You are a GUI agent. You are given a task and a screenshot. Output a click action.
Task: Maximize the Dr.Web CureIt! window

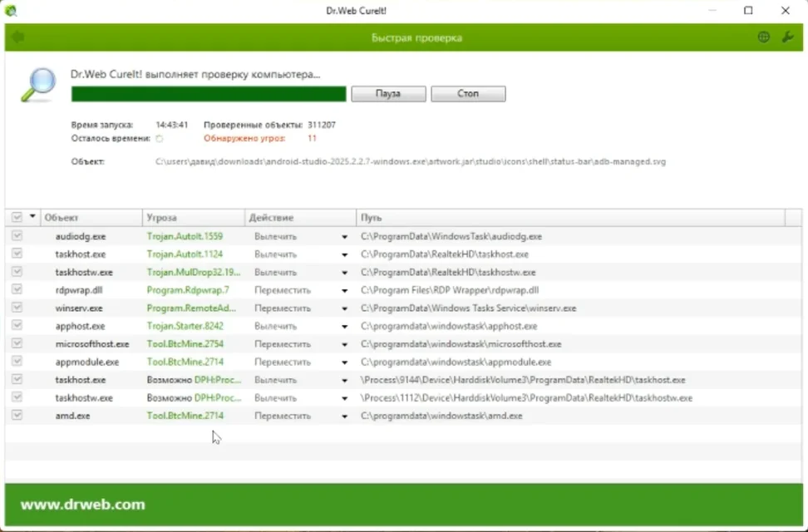point(748,11)
